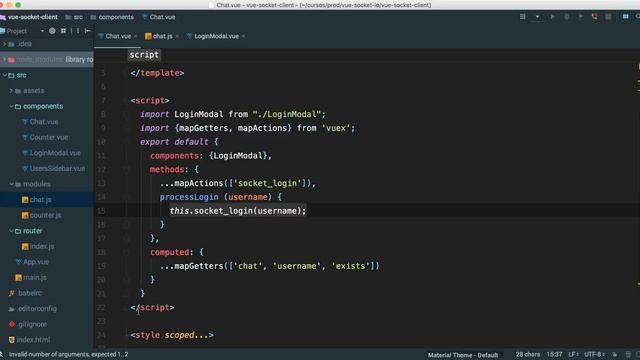This screenshot has height=360, width=640.
Task: Open counter.js in the modules folder
Action: [45, 215]
